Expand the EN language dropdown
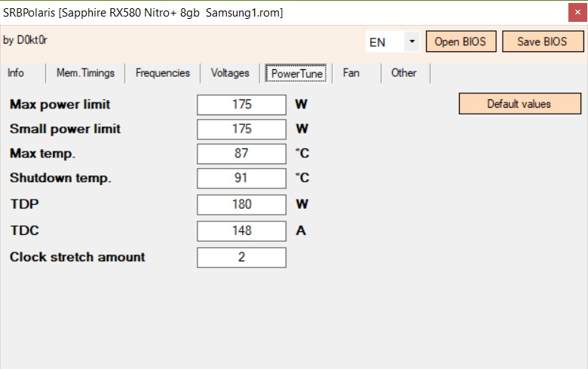Image resolution: width=588 pixels, height=369 pixels. pyautogui.click(x=412, y=41)
